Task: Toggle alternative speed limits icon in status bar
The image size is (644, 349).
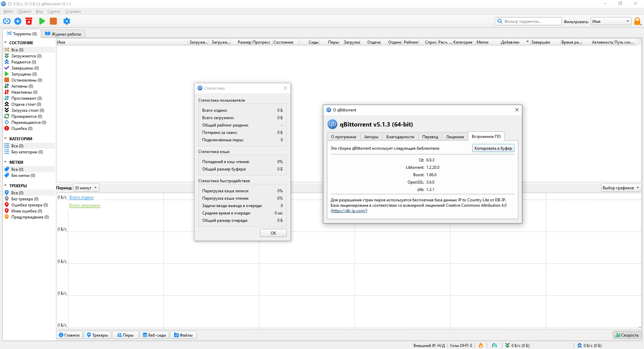Action: [x=494, y=345]
